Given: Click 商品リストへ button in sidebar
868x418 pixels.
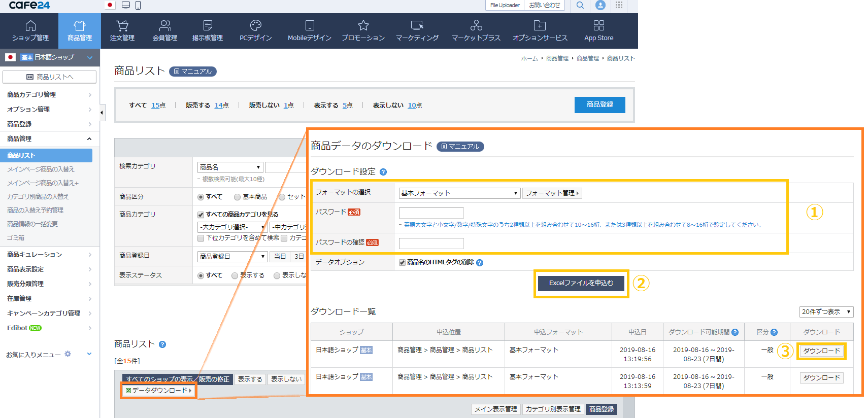Looking at the screenshot, I should point(50,77).
